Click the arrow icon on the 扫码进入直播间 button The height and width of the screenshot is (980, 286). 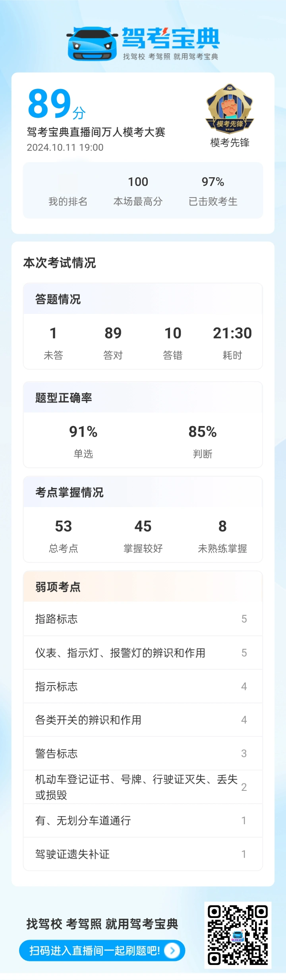tap(172, 950)
